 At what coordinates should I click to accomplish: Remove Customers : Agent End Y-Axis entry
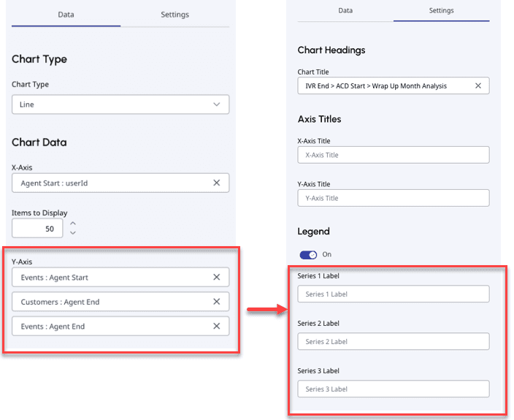coord(216,302)
